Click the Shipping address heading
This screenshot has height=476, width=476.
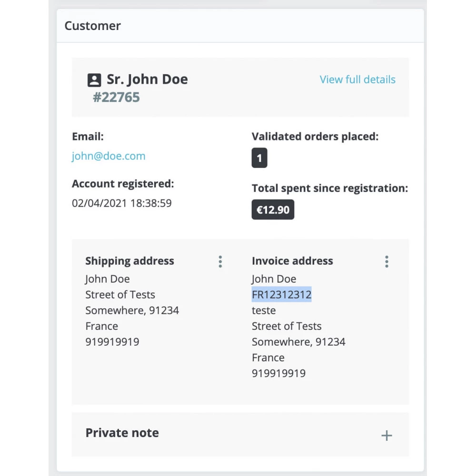point(129,261)
